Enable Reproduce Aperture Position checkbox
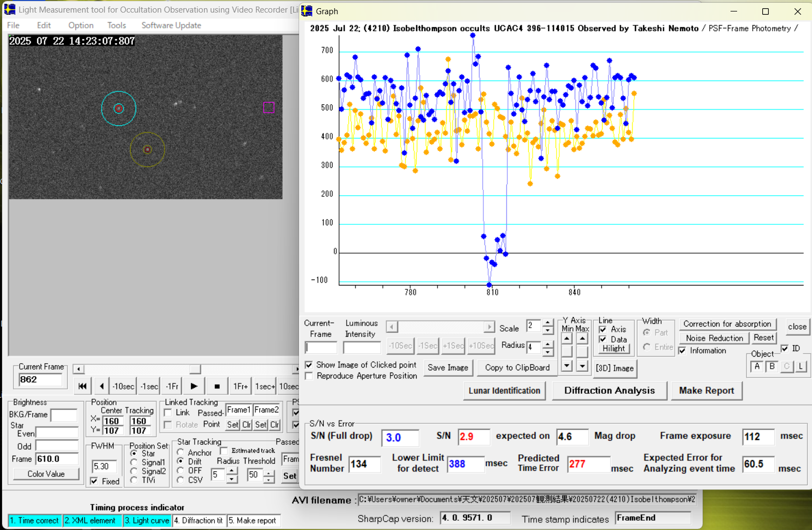 (x=309, y=376)
